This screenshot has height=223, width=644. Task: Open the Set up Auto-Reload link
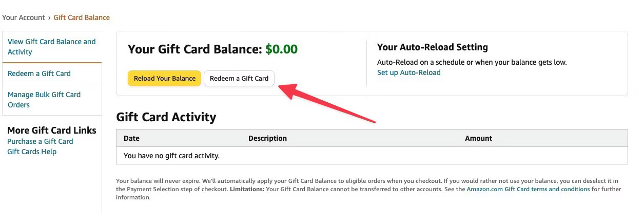[x=409, y=72]
